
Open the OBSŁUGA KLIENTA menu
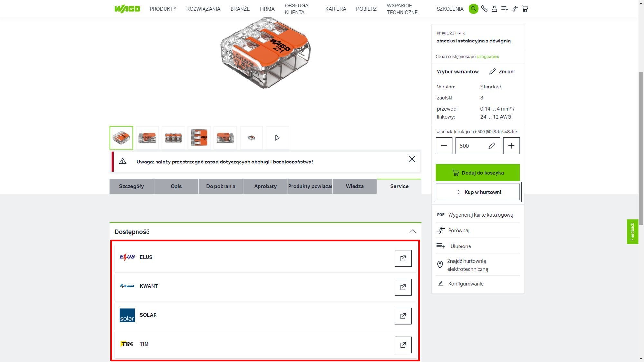tap(297, 9)
